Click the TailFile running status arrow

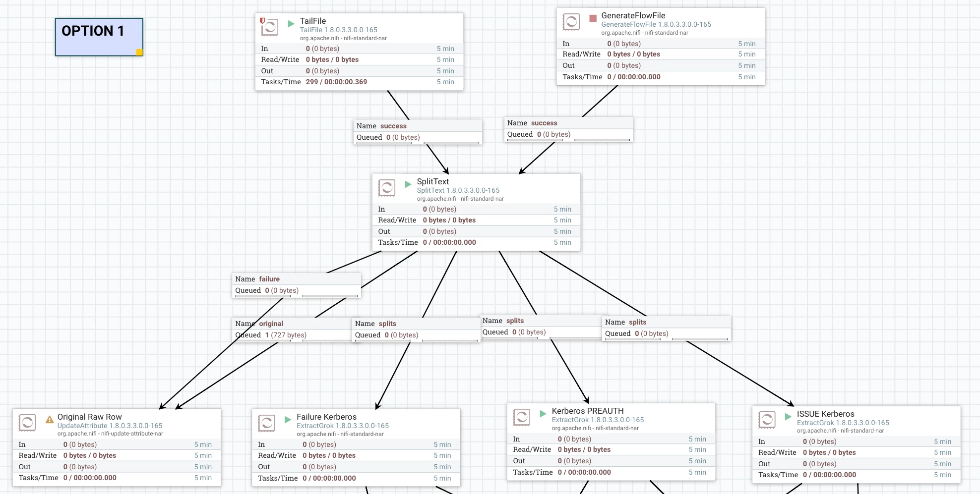(291, 23)
